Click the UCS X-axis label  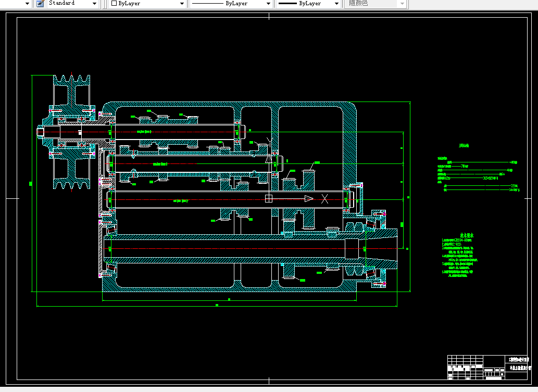click(x=324, y=199)
